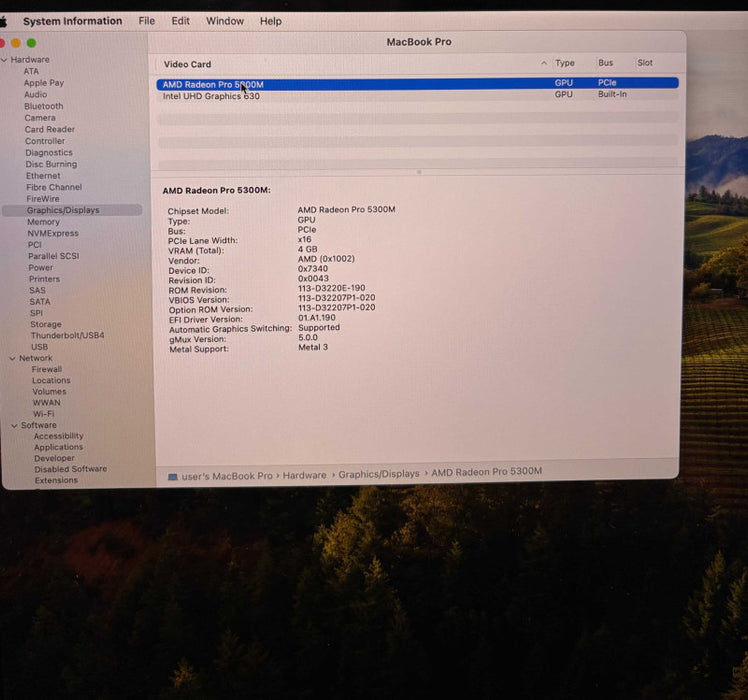Open the Window menu

pos(225,21)
